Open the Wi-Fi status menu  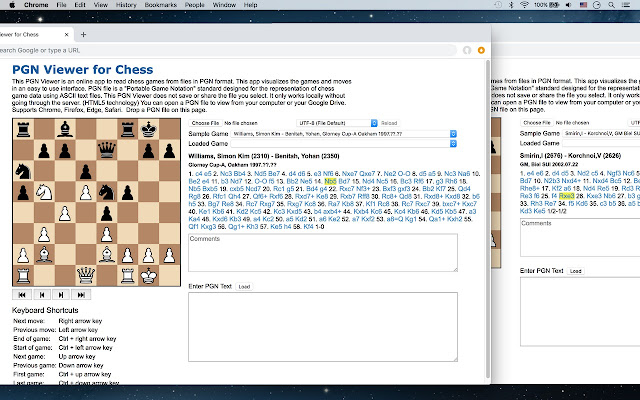pos(524,5)
